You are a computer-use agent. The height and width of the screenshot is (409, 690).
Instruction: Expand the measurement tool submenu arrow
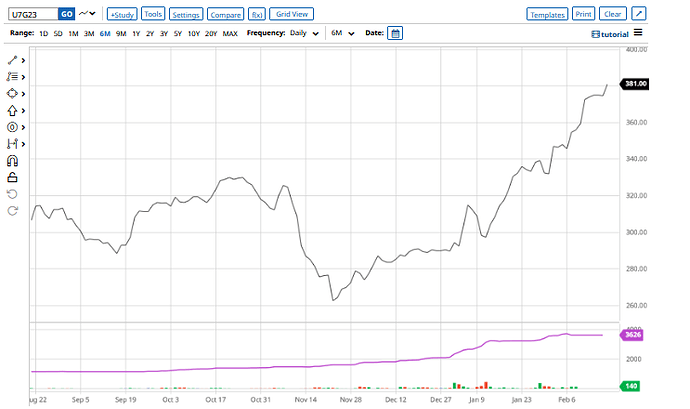[23, 144]
